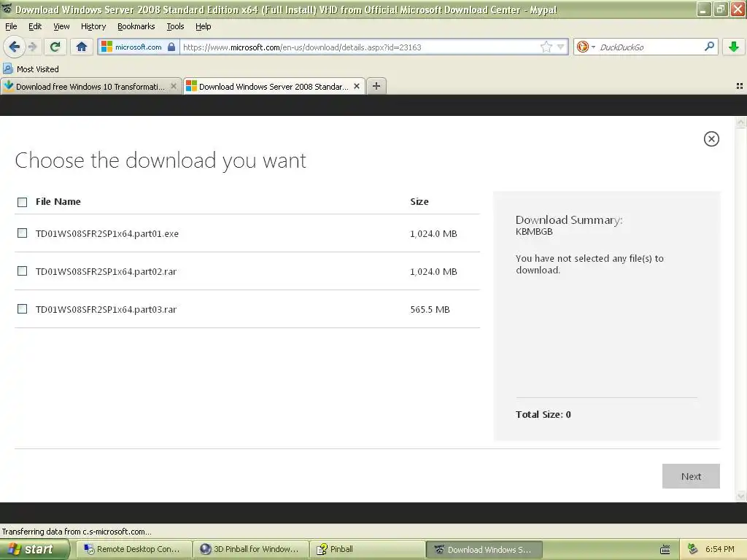747x560 pixels.
Task: Reload the page with the refresh icon
Action: pos(55,47)
